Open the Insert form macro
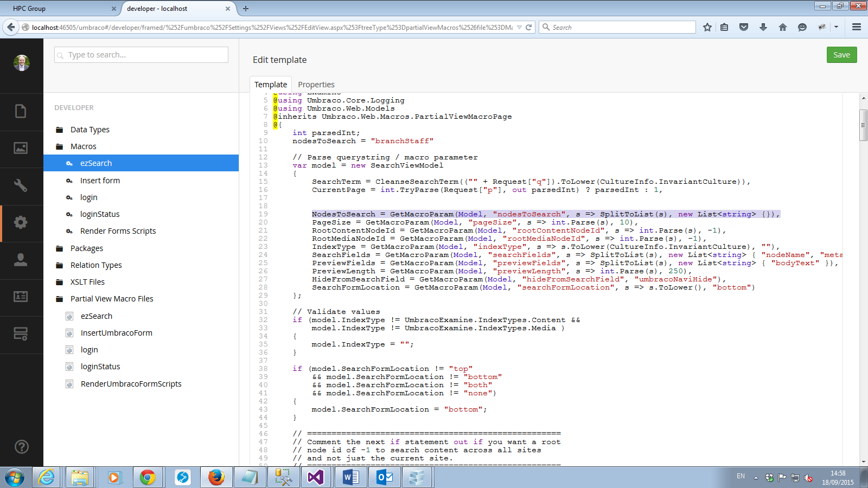The height and width of the screenshot is (488, 868). [100, 181]
